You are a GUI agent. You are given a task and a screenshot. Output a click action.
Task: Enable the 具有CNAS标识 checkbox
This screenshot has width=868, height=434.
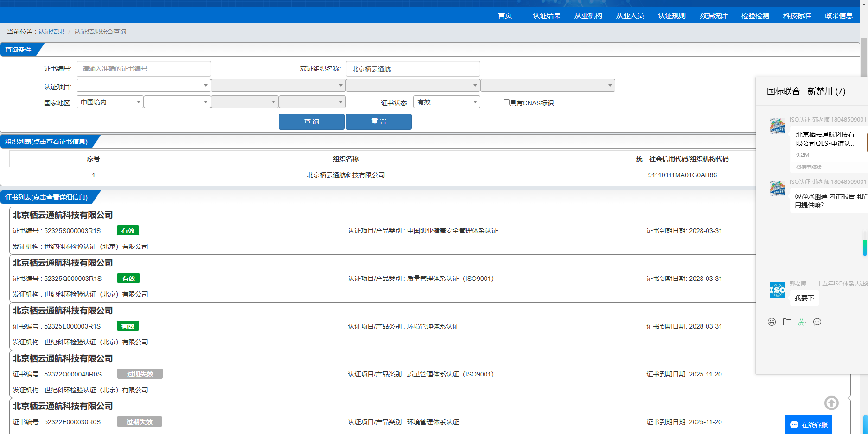pos(506,103)
